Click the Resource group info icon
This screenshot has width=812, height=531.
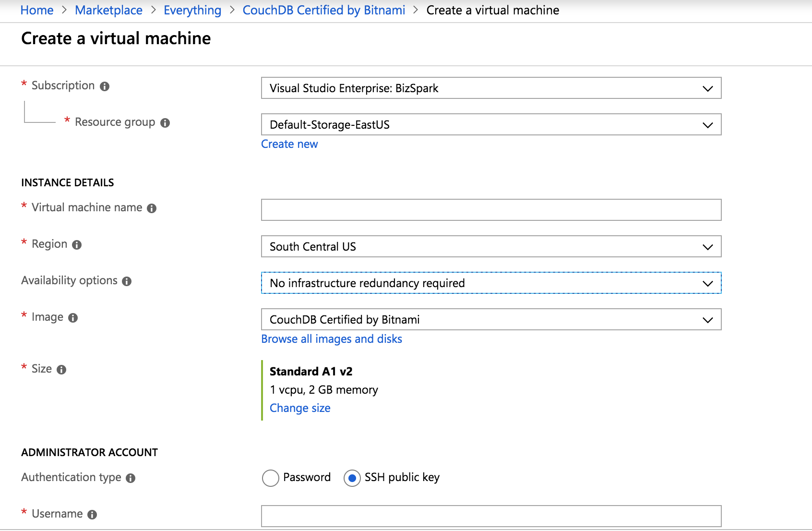(x=165, y=123)
